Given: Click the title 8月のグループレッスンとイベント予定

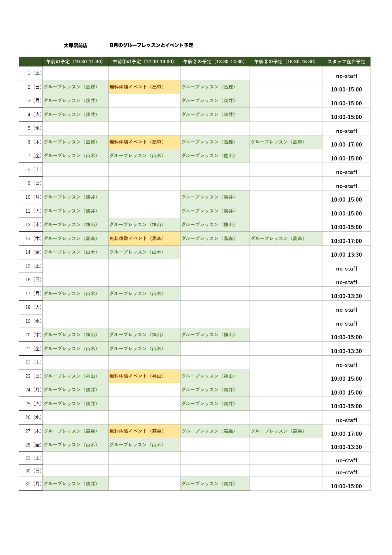Looking at the screenshot, I should click(151, 45).
